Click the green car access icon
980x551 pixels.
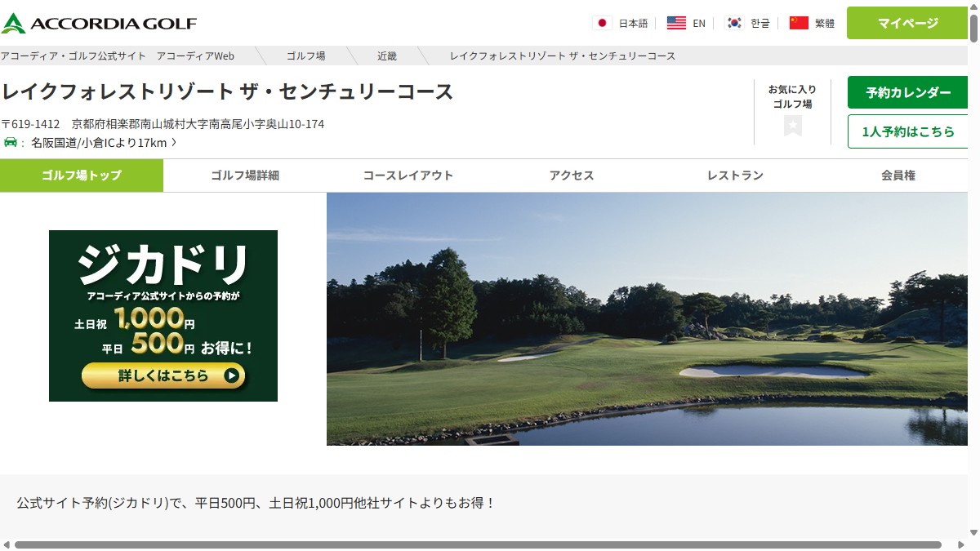(x=10, y=143)
